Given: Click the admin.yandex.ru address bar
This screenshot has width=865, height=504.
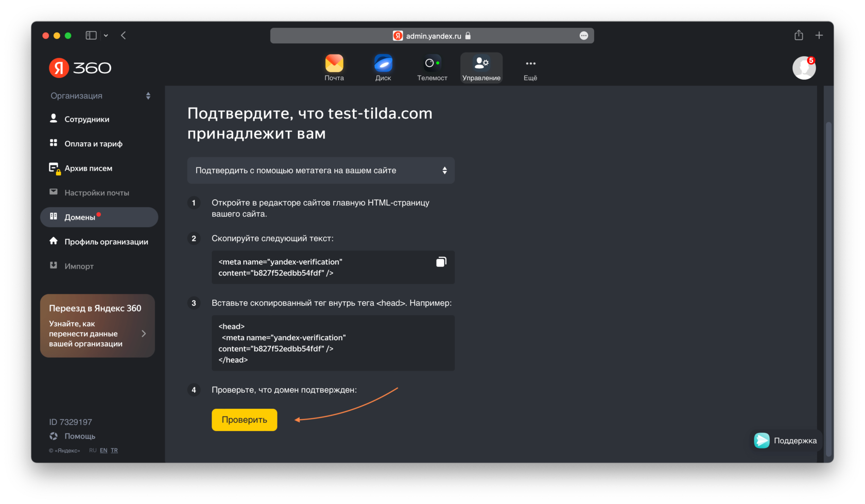Looking at the screenshot, I should 432,36.
